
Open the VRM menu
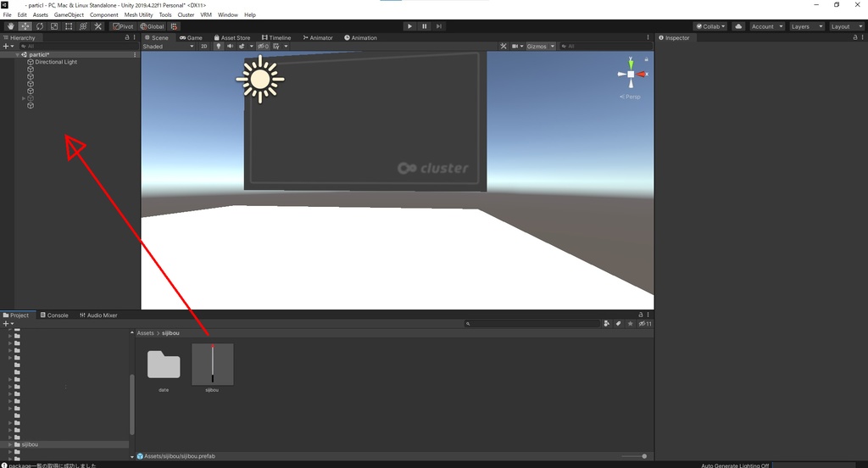(x=206, y=15)
